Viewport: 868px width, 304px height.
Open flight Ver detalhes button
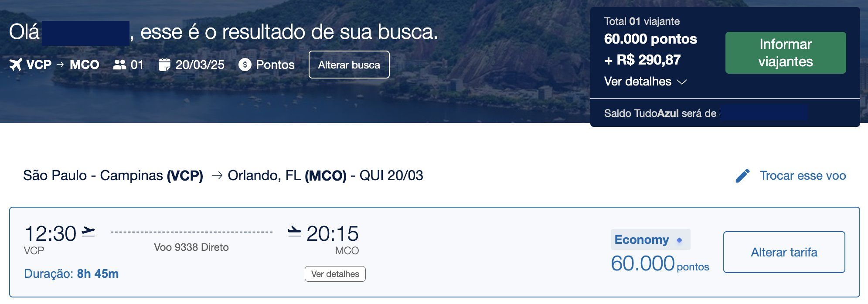[x=335, y=274]
